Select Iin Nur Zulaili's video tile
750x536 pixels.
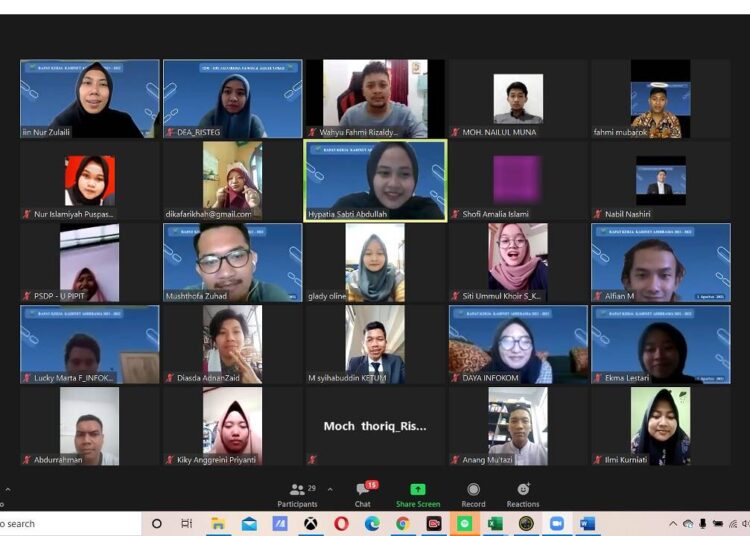tap(89, 99)
